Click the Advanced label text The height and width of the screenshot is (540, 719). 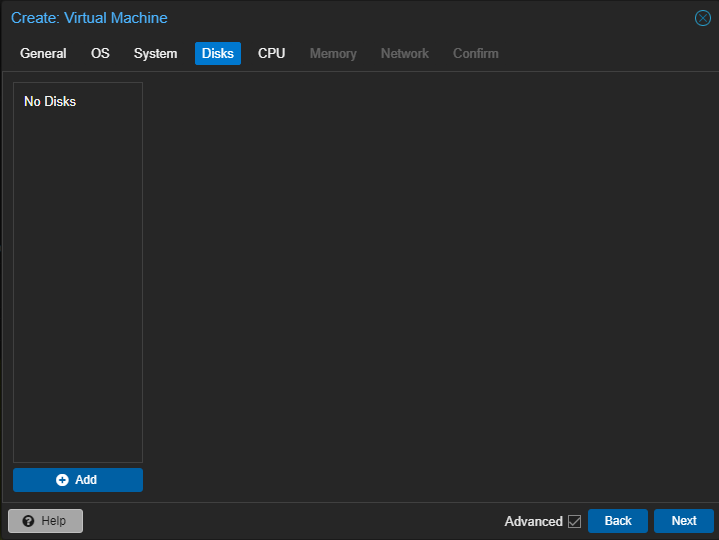pyautogui.click(x=533, y=521)
